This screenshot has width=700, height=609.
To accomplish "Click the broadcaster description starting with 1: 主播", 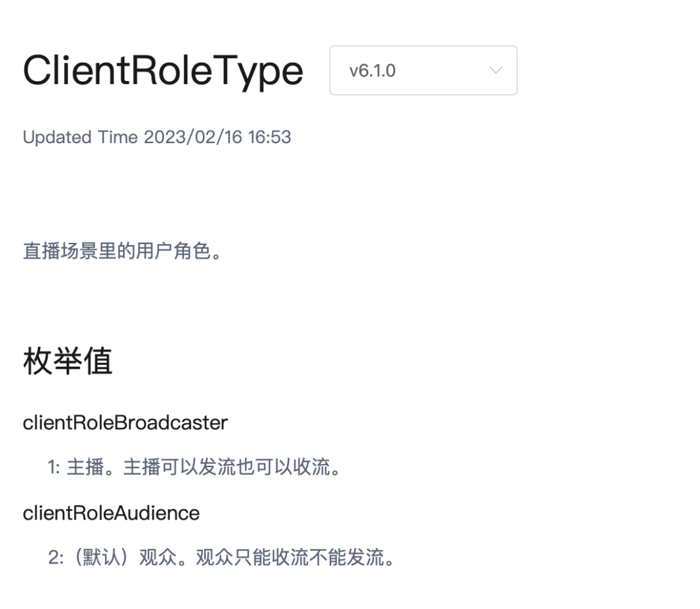I will pos(195,467).
